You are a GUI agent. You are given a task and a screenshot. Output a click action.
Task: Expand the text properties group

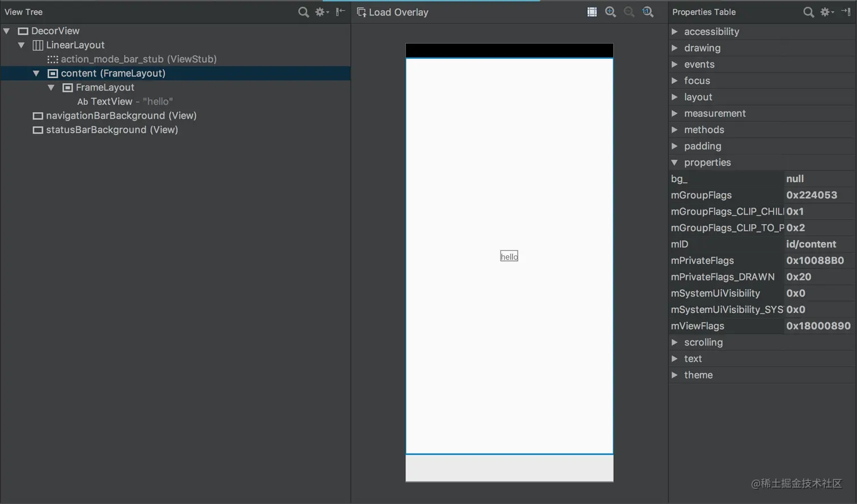click(674, 358)
